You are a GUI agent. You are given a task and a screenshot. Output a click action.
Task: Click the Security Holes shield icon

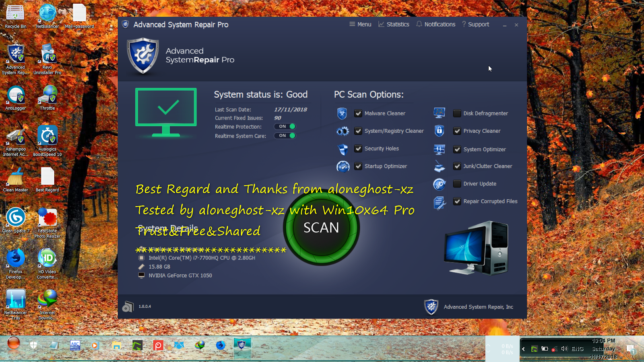click(x=343, y=149)
